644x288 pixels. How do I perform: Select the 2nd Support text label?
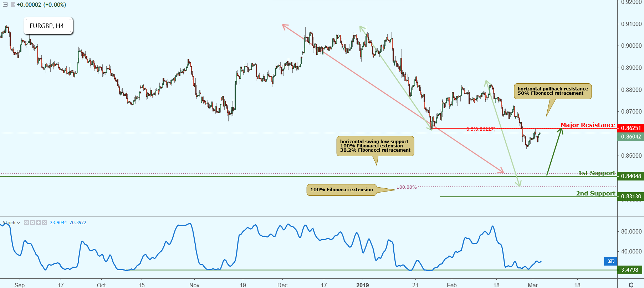click(x=596, y=193)
